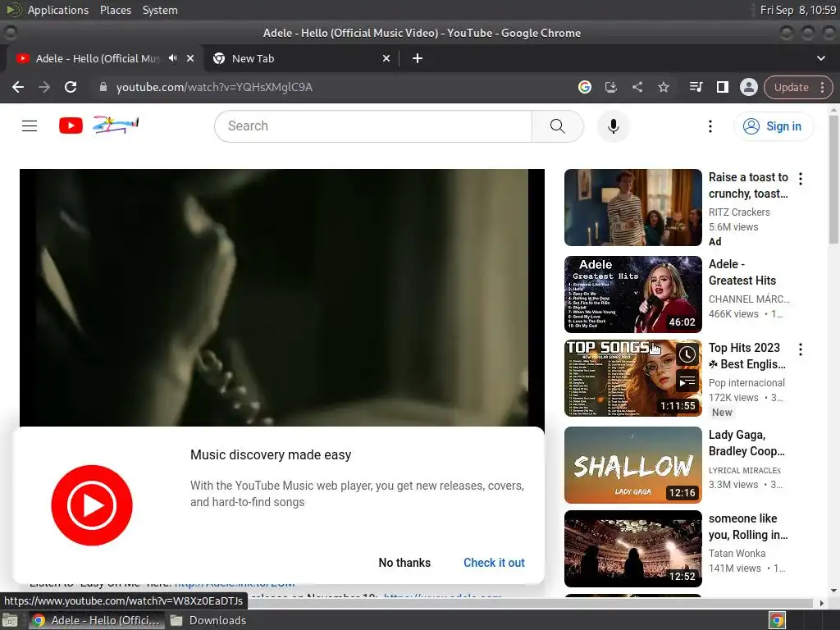Viewport: 840px width, 630px height.
Task: Toggle Chrome side panel icon
Action: pos(722,87)
